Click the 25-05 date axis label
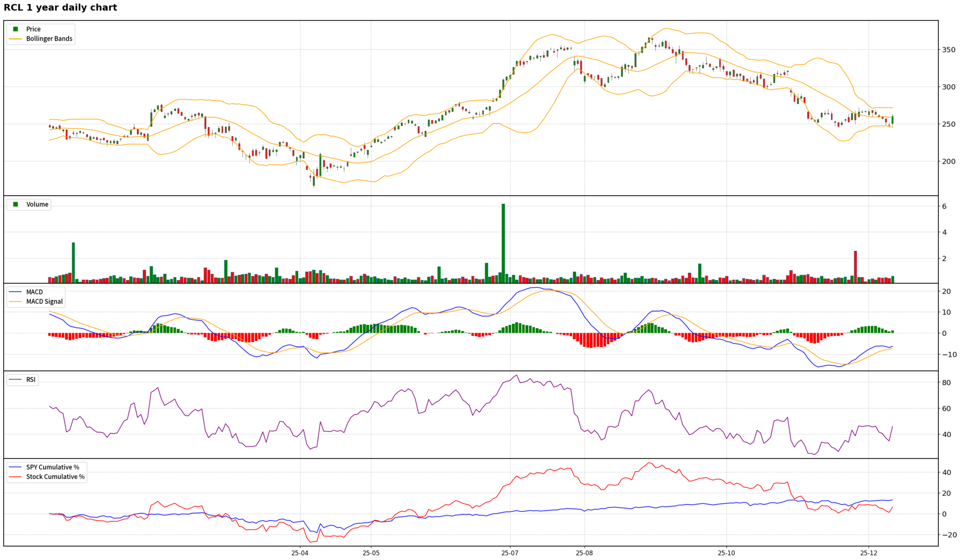This screenshot has height=560, width=961. click(x=371, y=553)
